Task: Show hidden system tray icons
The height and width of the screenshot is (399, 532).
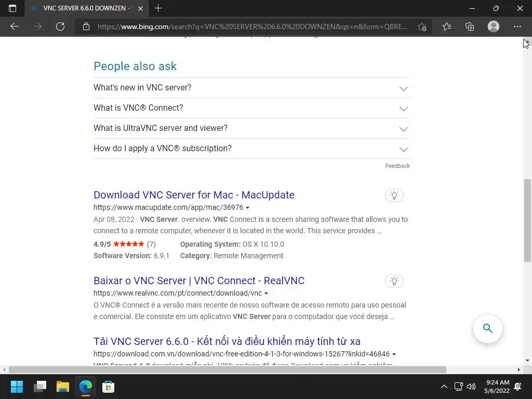Action: tap(444, 387)
